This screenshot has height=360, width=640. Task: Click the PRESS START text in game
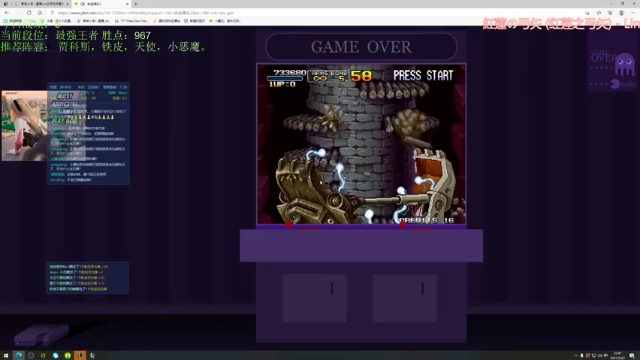pos(423,76)
